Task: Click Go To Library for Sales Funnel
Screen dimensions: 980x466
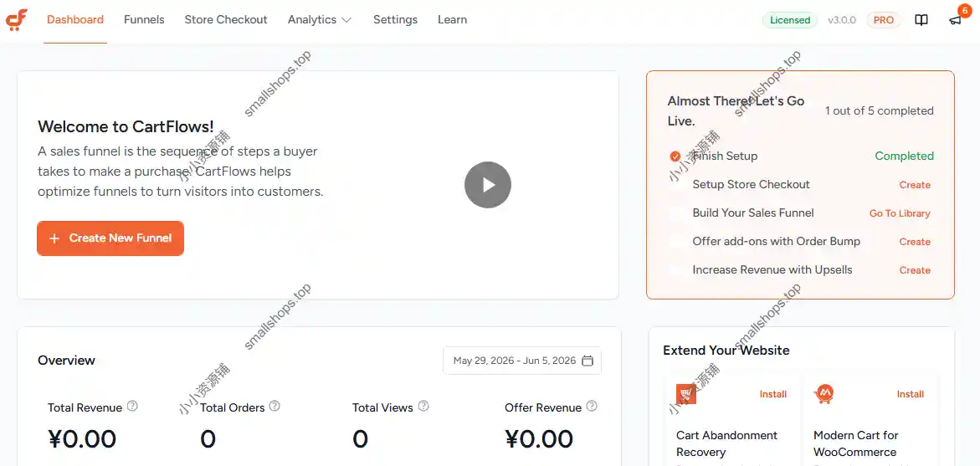Action: pos(900,213)
